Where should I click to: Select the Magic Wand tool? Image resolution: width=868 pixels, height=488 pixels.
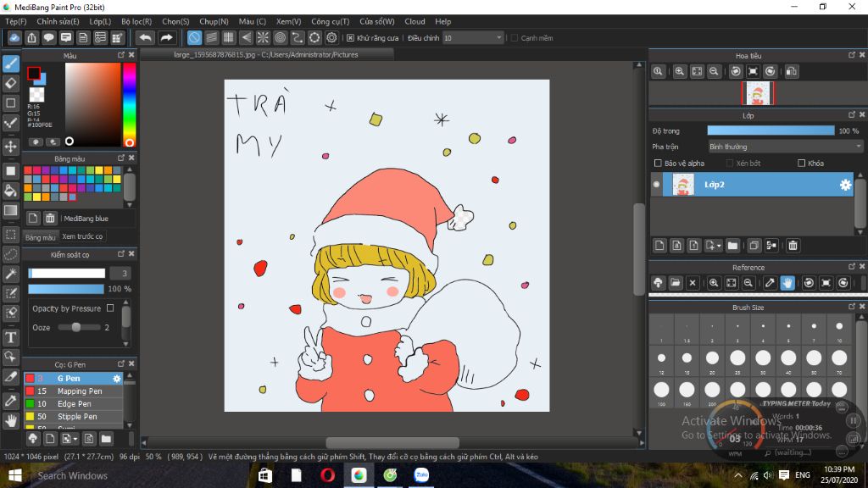point(10,274)
